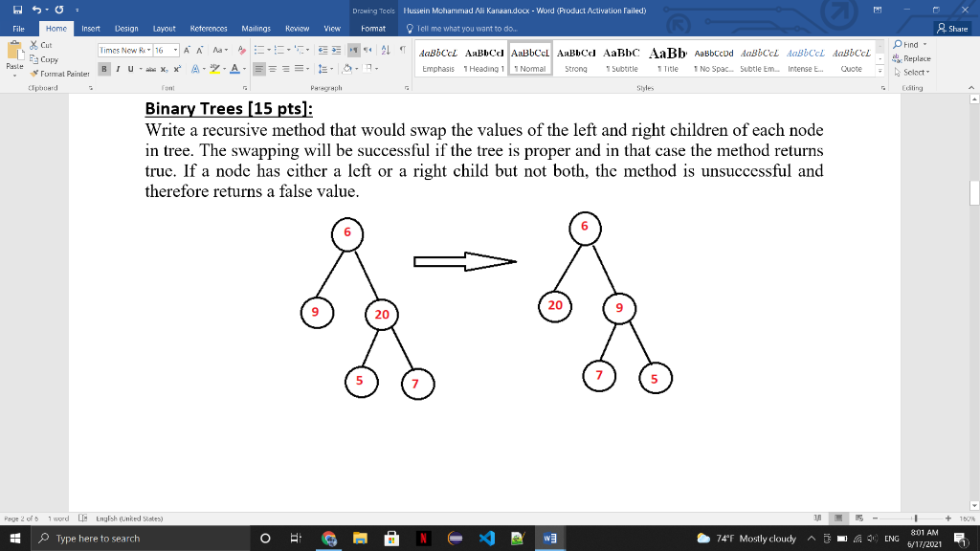Apply italic formatting
980x551 pixels.
[x=117, y=69]
